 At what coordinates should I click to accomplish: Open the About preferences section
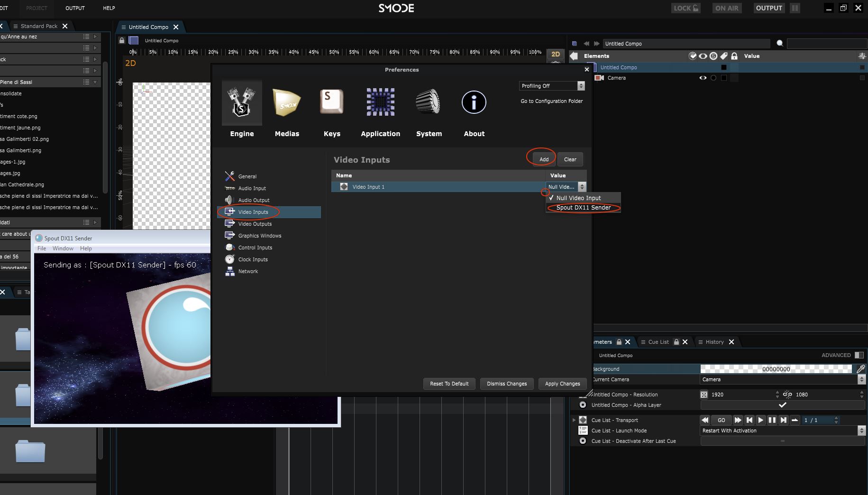(474, 110)
